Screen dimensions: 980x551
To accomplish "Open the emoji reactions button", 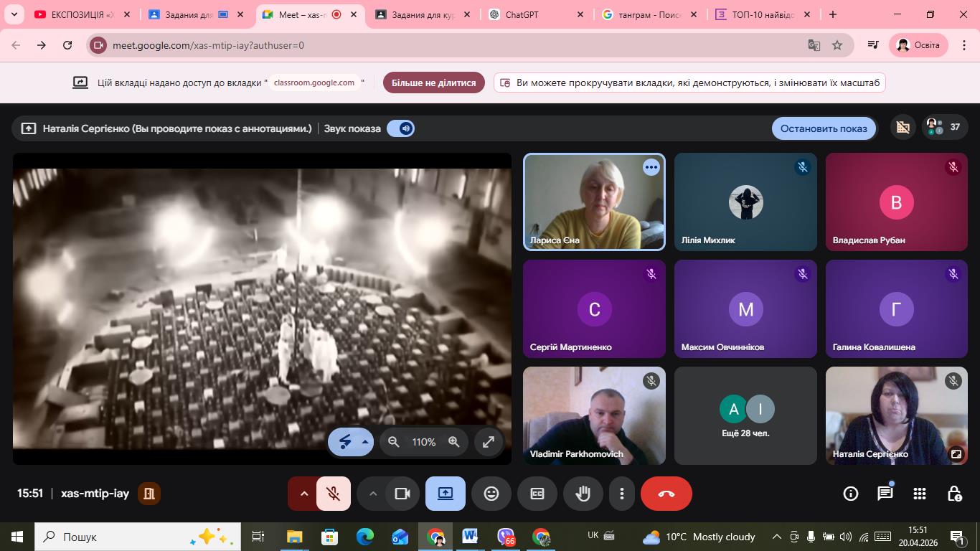I will coord(491,494).
